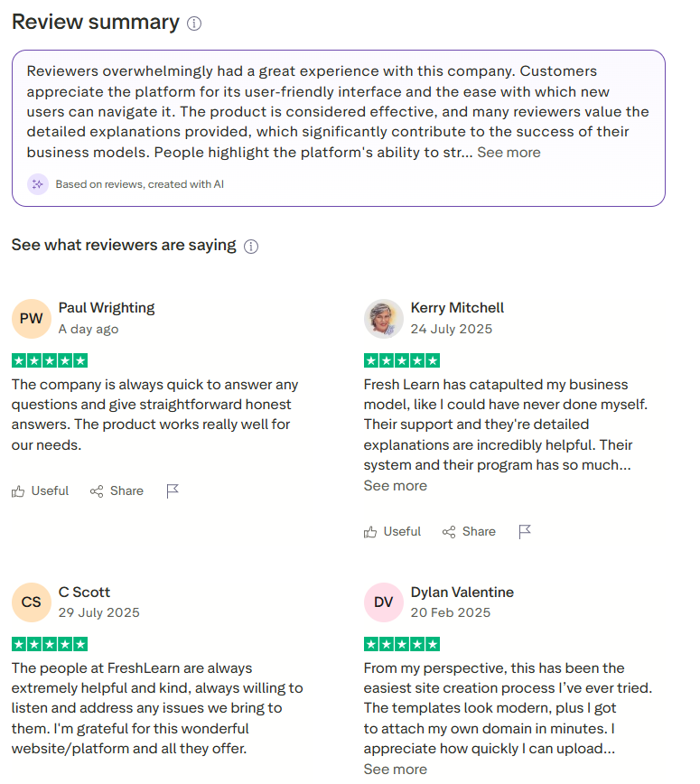Click the info icon next to 'See what reviewers are saying'

click(251, 246)
